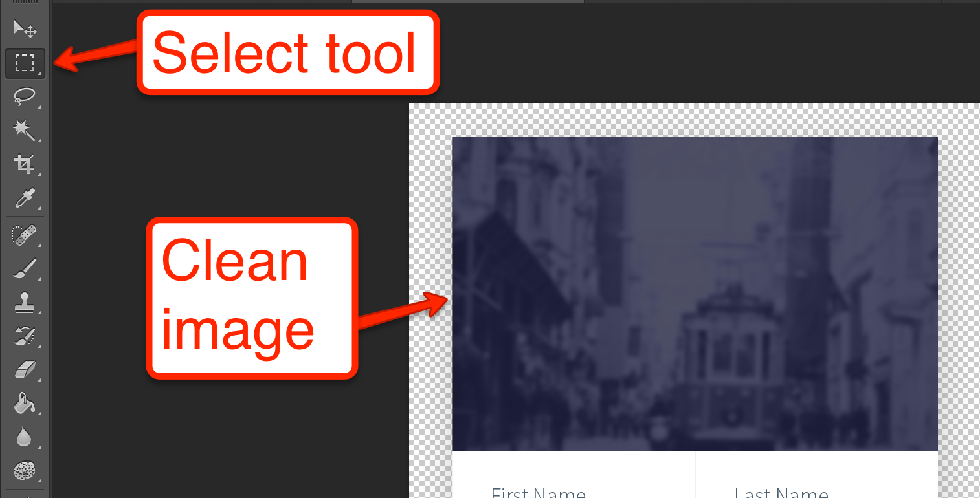Select the Brush tool

pyautogui.click(x=25, y=268)
